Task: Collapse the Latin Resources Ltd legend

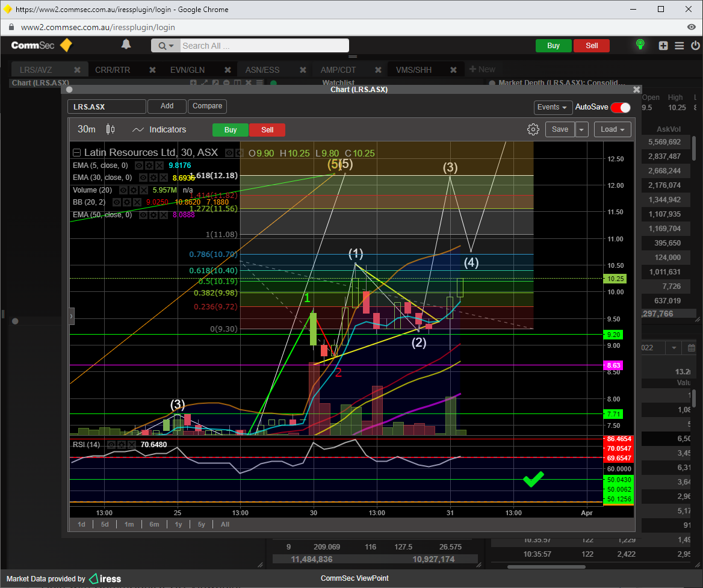Action: pos(76,153)
